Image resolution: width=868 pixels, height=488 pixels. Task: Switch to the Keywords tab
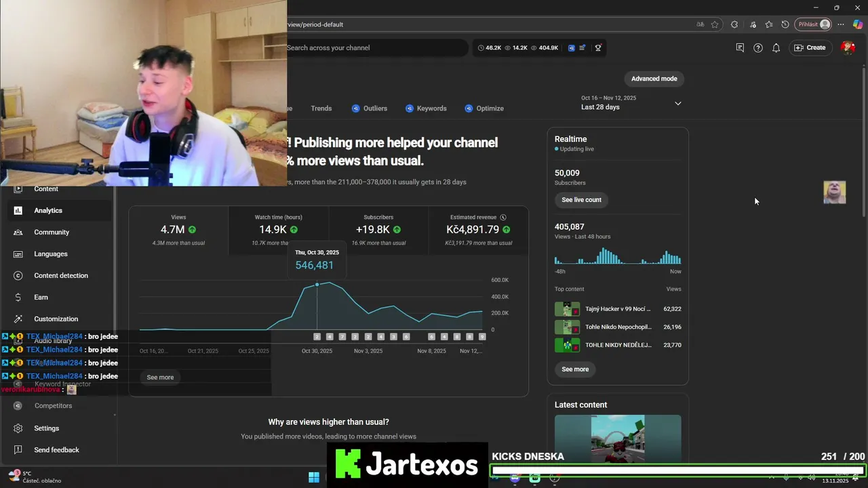(426, 108)
